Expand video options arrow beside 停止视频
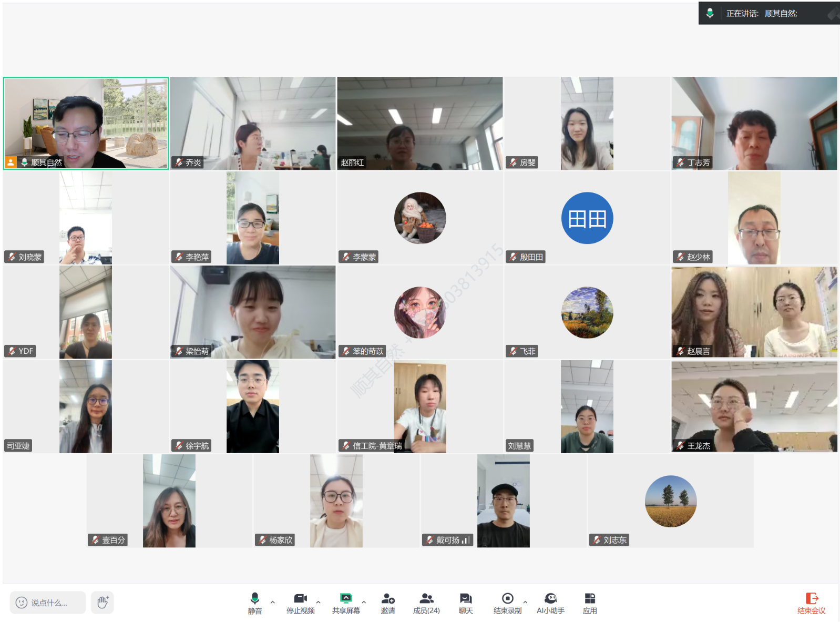 pyautogui.click(x=318, y=602)
